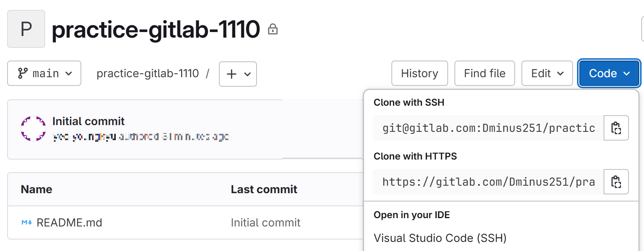Click the Find file button

pos(485,73)
